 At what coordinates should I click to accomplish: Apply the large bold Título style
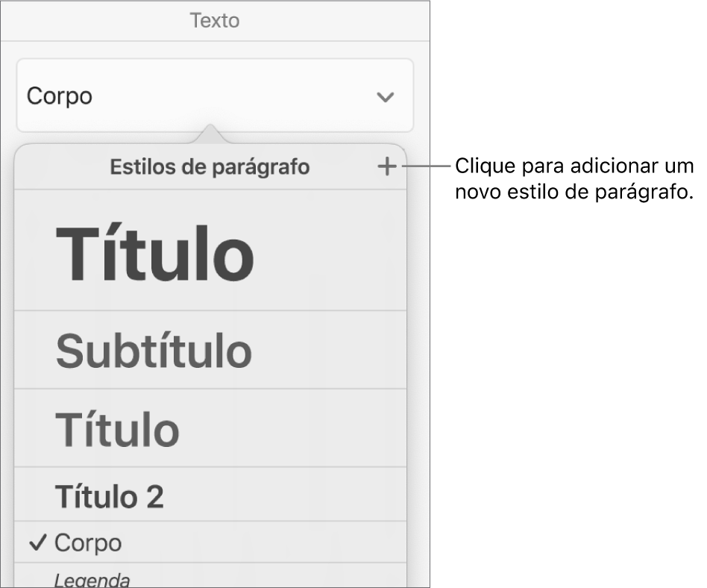[x=155, y=255]
